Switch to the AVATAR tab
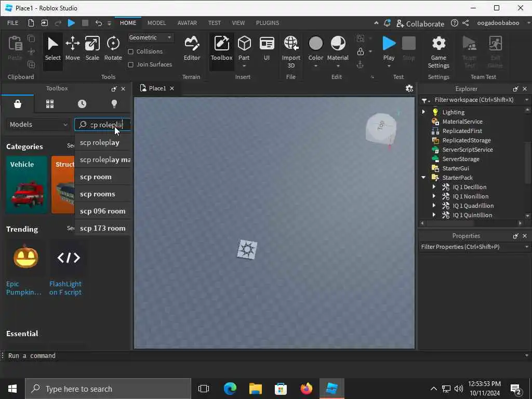This screenshot has width=532, height=399. 187,23
